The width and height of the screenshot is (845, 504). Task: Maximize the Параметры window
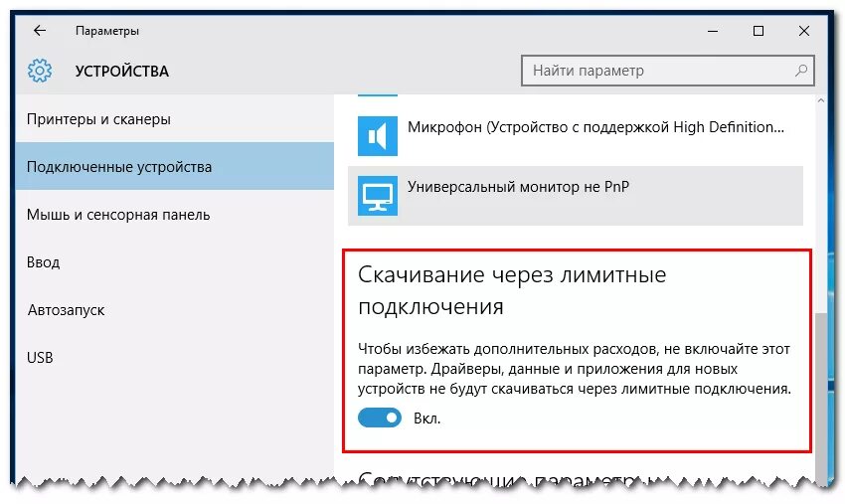pos(759,31)
